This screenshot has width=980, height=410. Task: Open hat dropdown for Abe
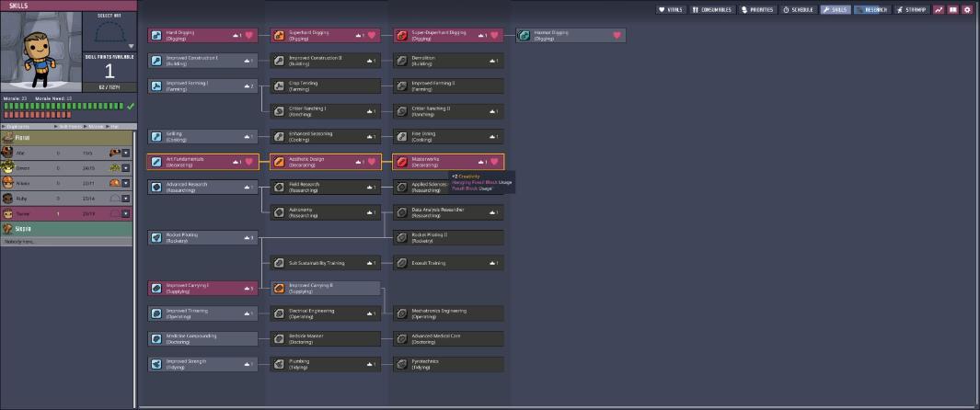(x=126, y=153)
